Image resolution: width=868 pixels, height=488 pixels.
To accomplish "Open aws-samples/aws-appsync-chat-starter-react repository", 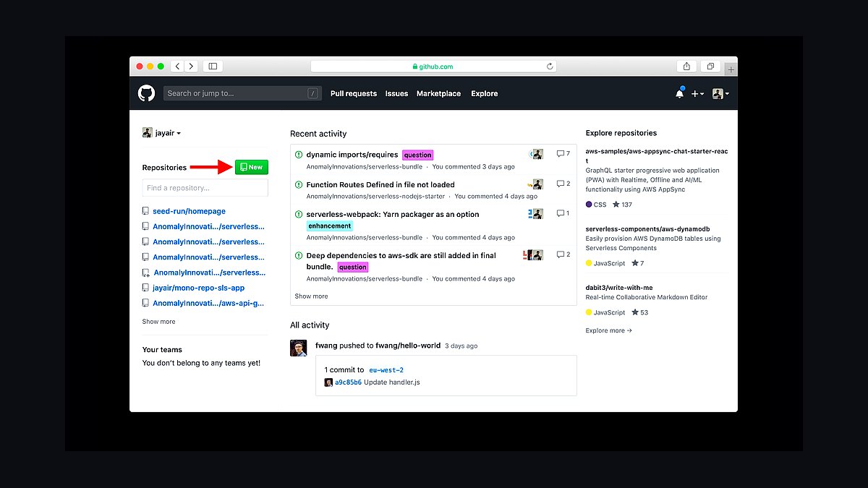I will 657,155.
